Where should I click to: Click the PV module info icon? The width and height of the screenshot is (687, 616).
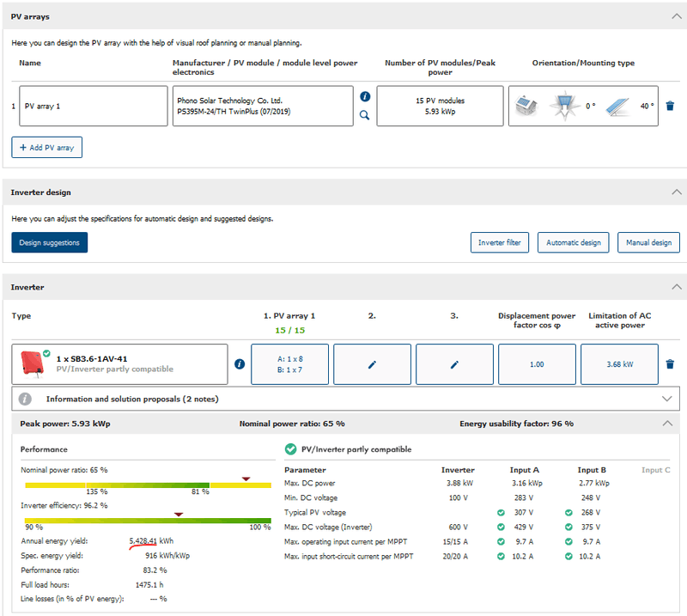364,97
